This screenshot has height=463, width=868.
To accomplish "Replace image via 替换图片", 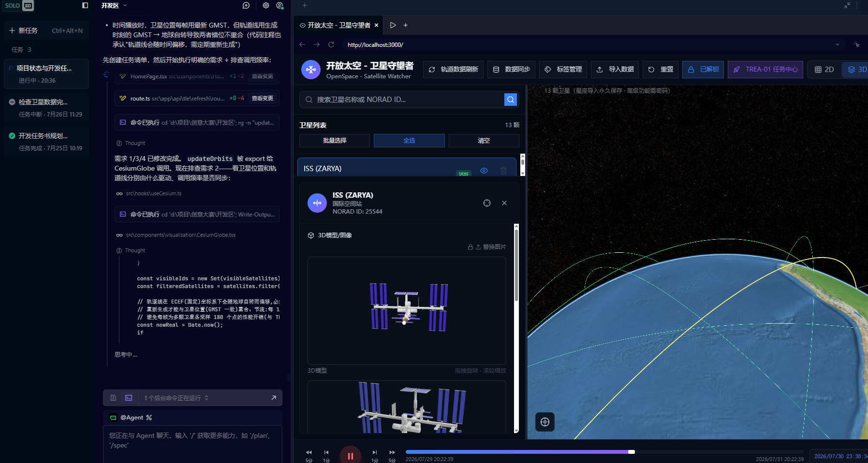I will pos(491,247).
